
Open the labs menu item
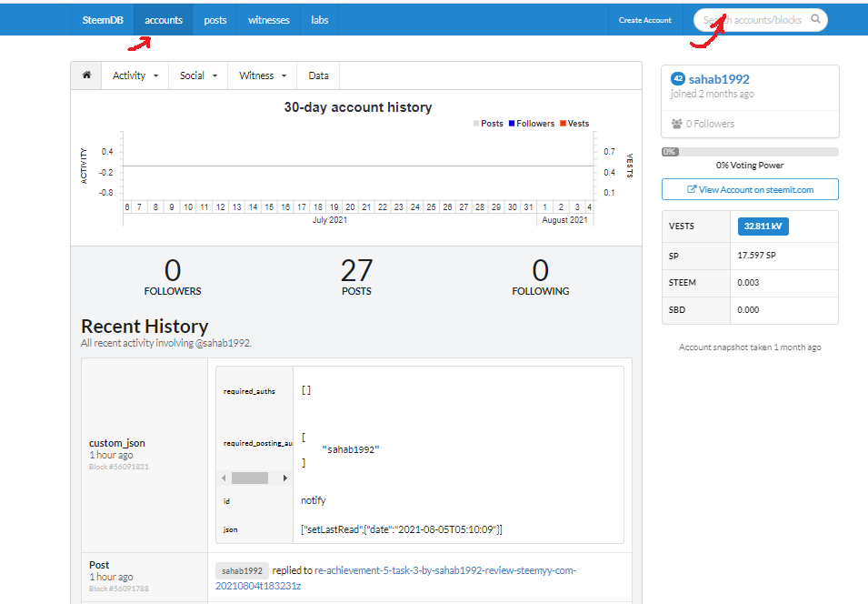pos(319,20)
